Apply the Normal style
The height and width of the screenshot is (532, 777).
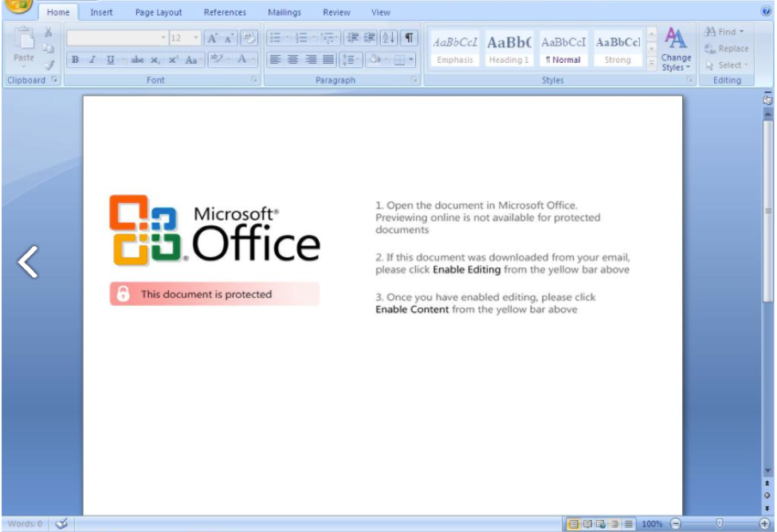[x=563, y=49]
